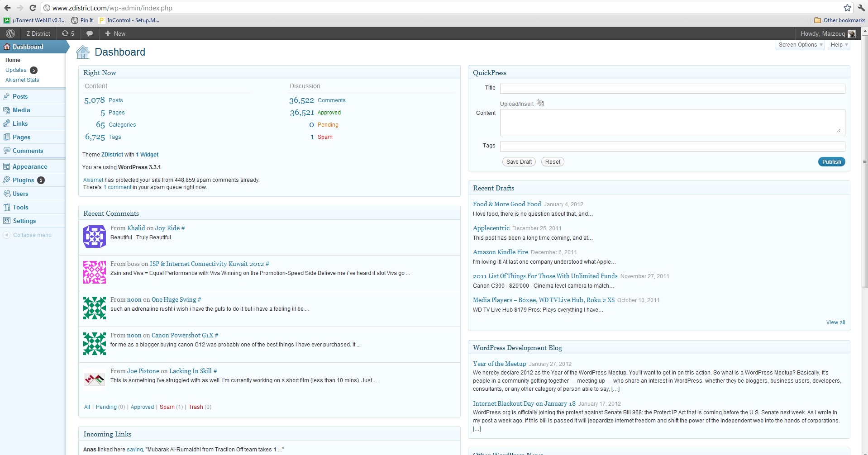Screen dimensions: 868x455
Task: Collapse the admin sidebar menu
Action: (x=32, y=235)
